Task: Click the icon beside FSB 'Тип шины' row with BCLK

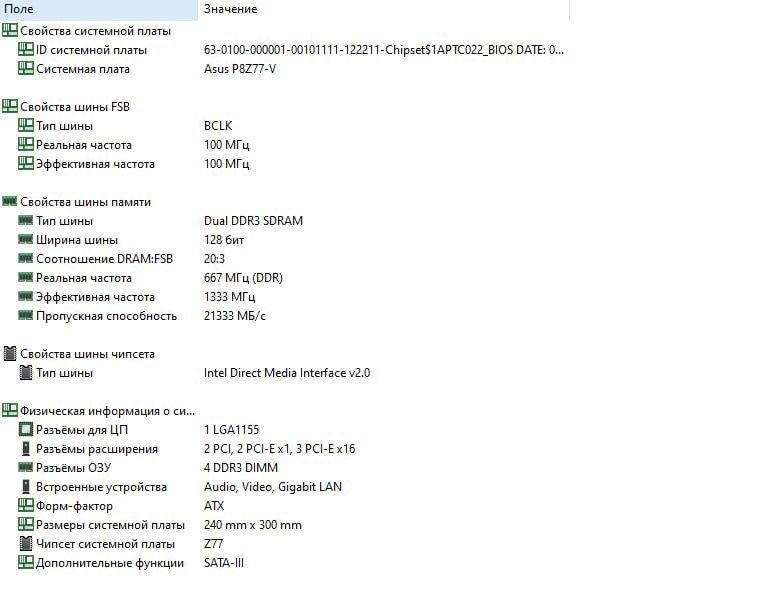Action: tap(26, 125)
